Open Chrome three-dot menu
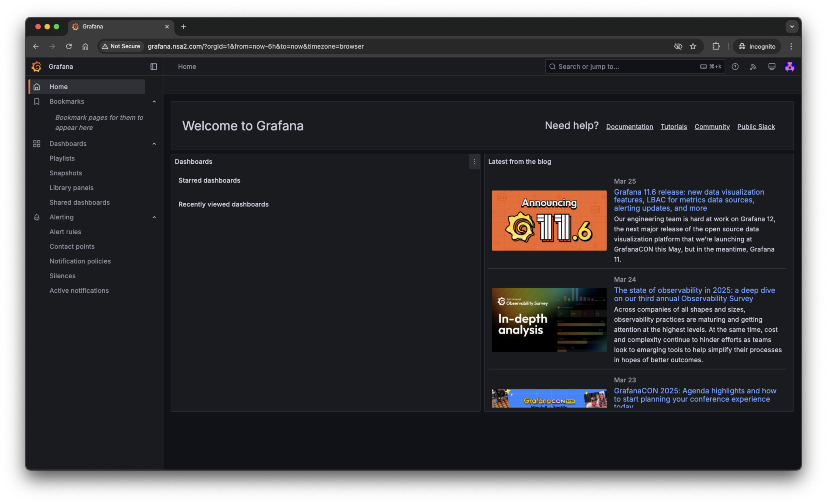This screenshot has height=504, width=827. point(791,46)
